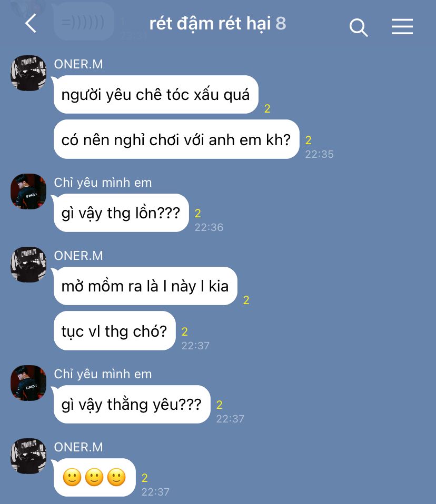Tap the name "Chỉ yêu mình em" above "gì vậy thg lồn???"

(x=103, y=183)
